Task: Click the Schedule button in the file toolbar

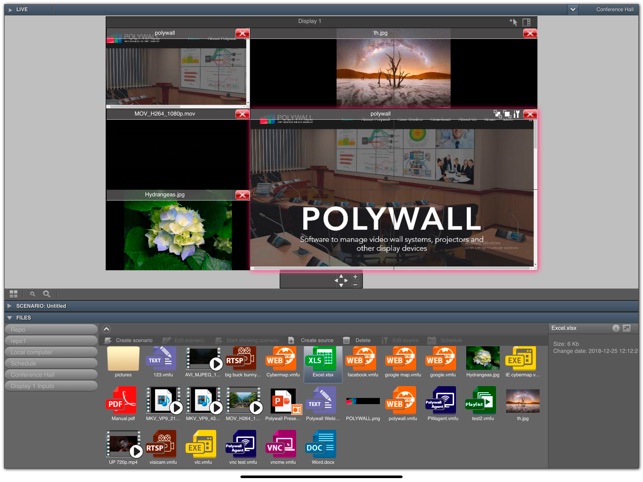Action: [445, 340]
